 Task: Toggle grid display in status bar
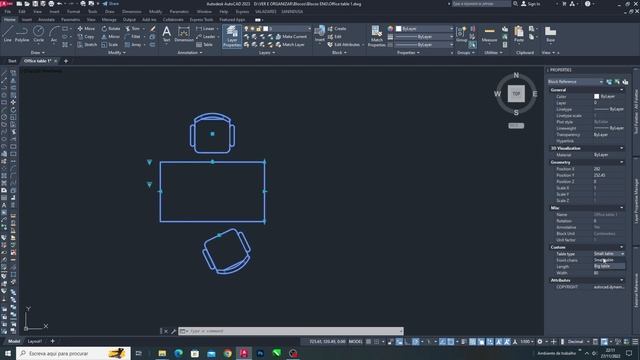coord(368,341)
